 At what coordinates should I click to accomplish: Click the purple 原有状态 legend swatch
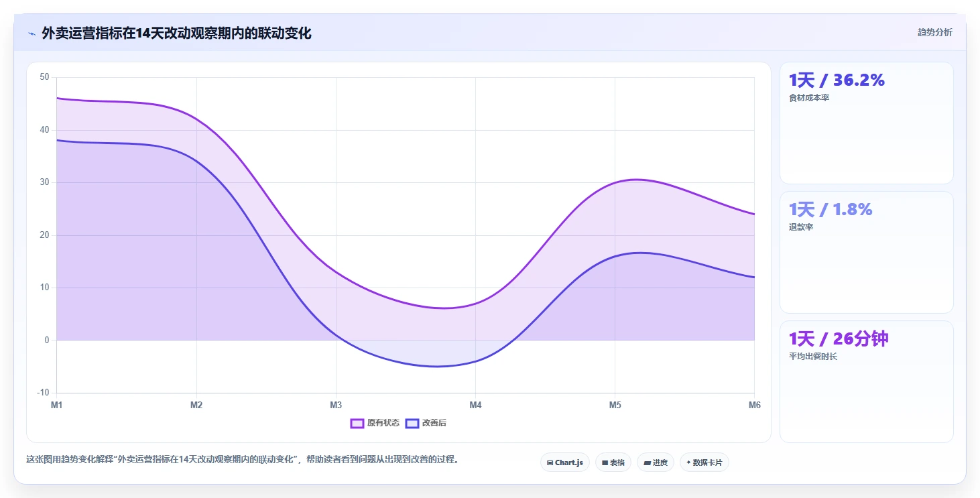pos(357,423)
